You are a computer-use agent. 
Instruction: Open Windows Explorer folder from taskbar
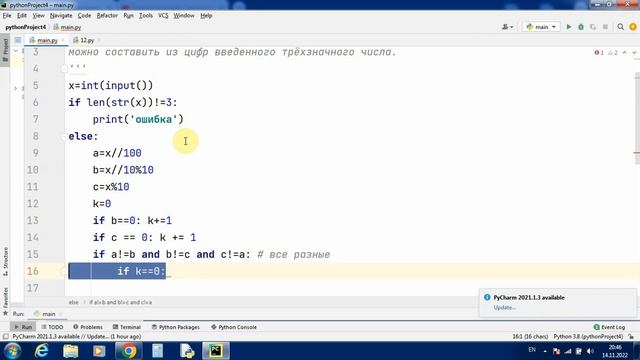pyautogui.click(x=71, y=351)
